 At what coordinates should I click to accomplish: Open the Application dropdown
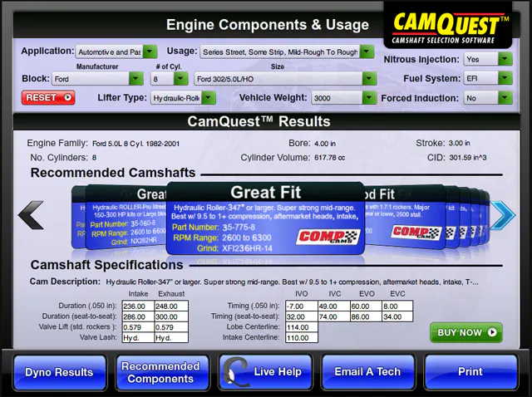tap(116, 51)
